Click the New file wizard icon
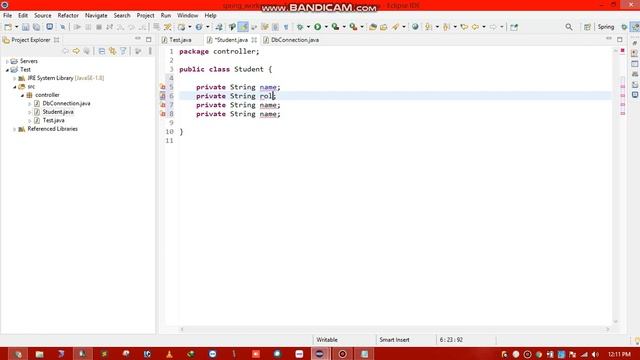The image size is (640, 360). 8,27
